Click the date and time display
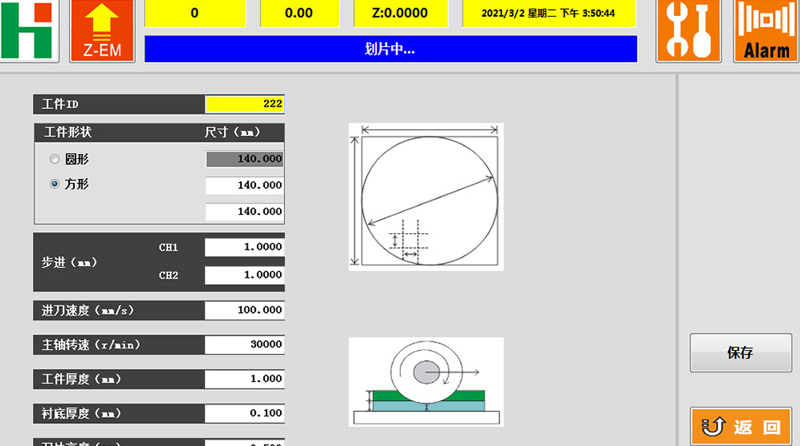This screenshot has width=800, height=446. pyautogui.click(x=548, y=14)
